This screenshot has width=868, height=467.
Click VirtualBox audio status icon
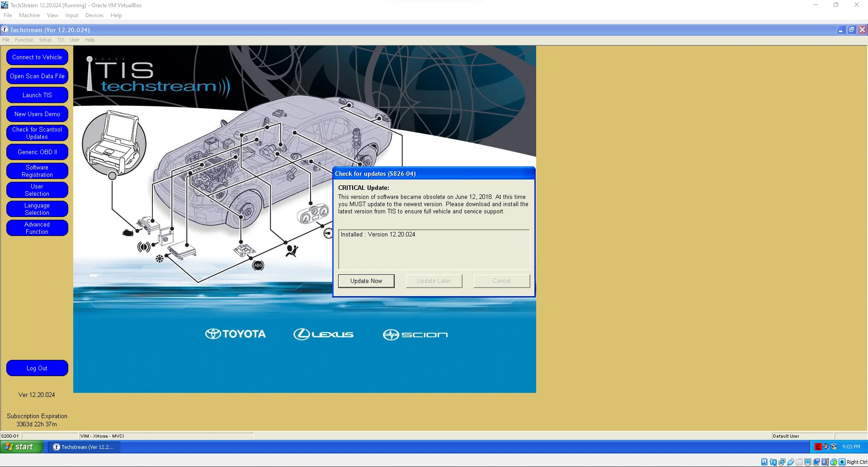click(774, 462)
